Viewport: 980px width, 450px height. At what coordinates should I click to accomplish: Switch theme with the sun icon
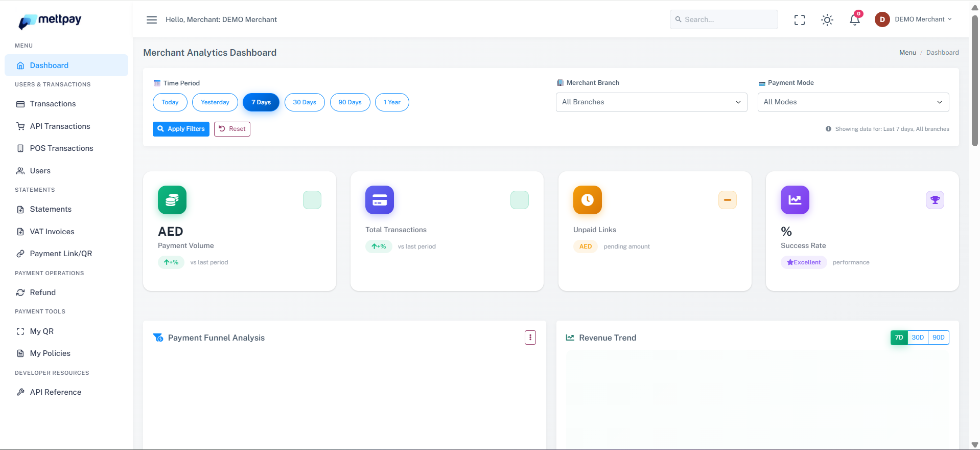coord(827,20)
